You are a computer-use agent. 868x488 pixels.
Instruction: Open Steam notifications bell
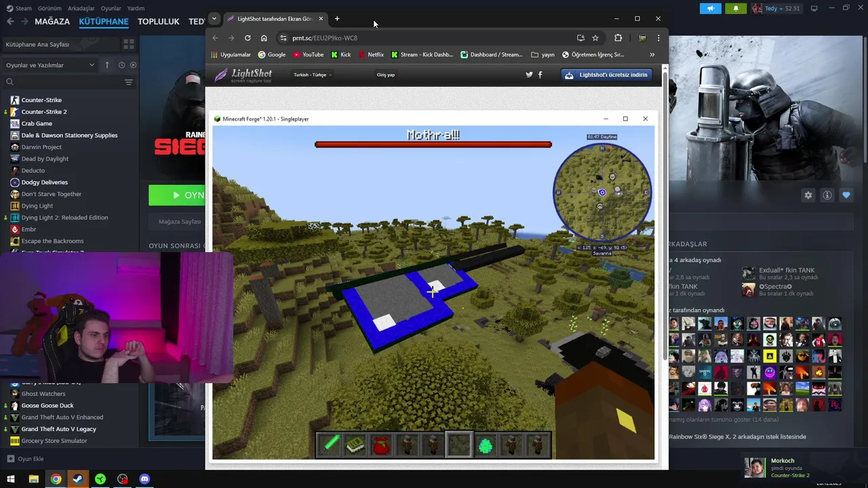(736, 8)
